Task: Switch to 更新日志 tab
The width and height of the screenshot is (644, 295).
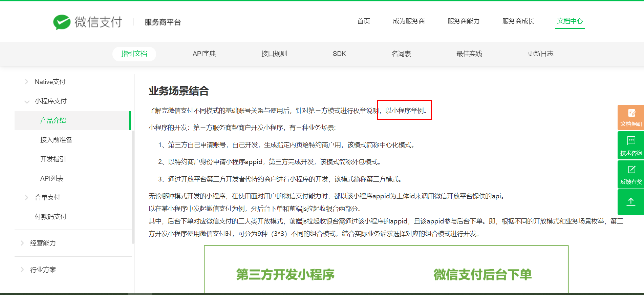Action: click(541, 54)
